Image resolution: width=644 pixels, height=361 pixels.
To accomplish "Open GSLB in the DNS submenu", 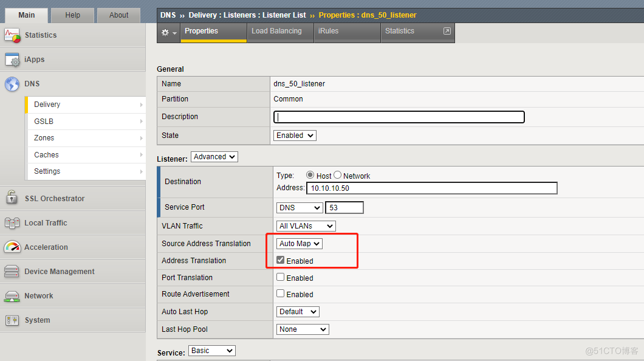I will (44, 122).
